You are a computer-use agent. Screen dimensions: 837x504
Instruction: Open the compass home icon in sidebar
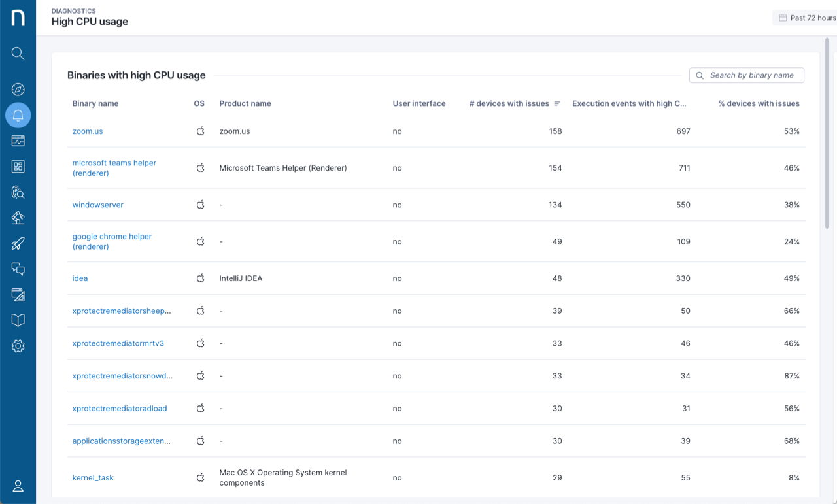pyautogui.click(x=18, y=89)
